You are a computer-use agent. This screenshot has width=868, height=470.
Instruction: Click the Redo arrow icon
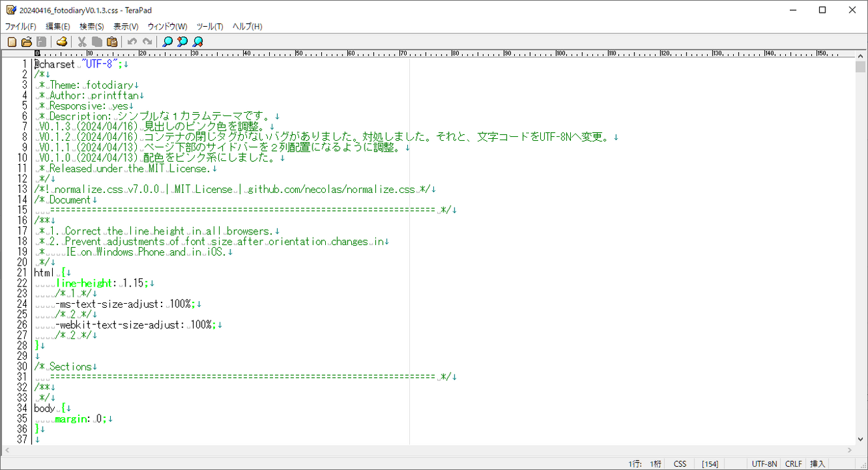(147, 41)
